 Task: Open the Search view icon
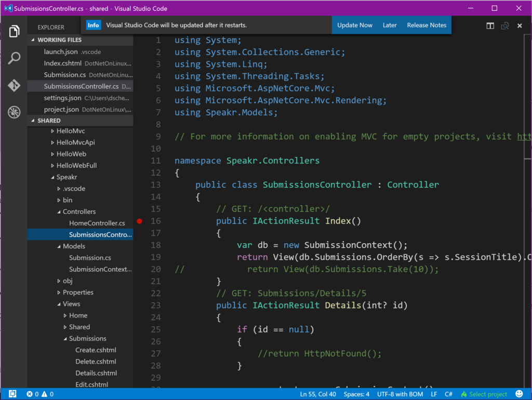click(14, 58)
